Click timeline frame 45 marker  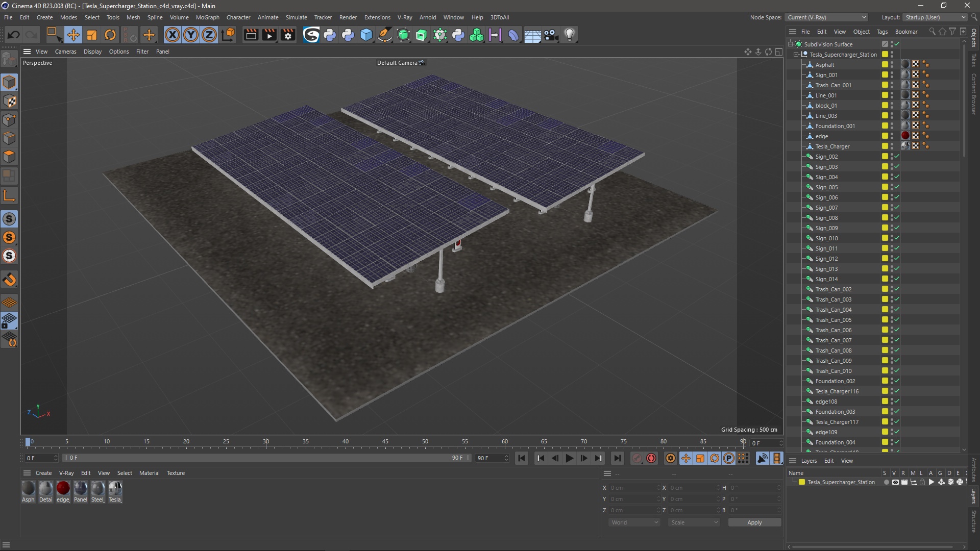click(x=385, y=442)
